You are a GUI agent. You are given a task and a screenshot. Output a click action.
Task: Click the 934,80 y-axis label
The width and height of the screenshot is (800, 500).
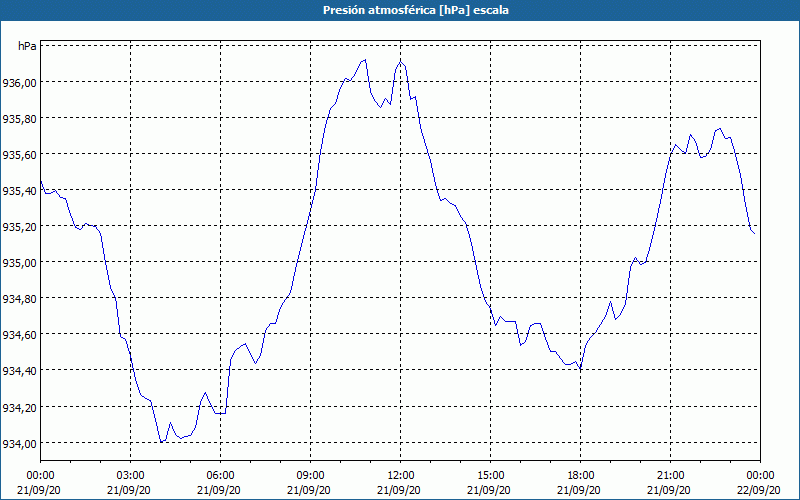pos(19,298)
